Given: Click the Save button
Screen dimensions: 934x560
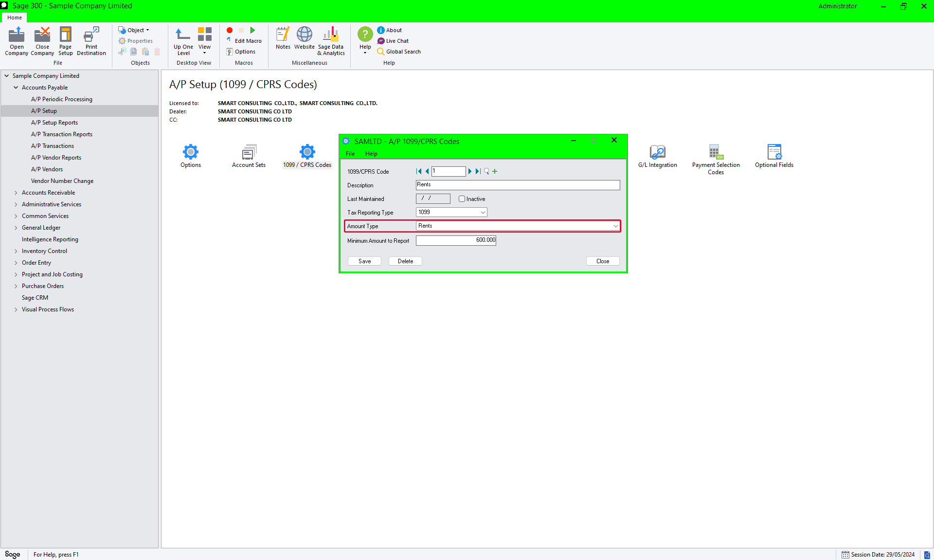Looking at the screenshot, I should [364, 261].
